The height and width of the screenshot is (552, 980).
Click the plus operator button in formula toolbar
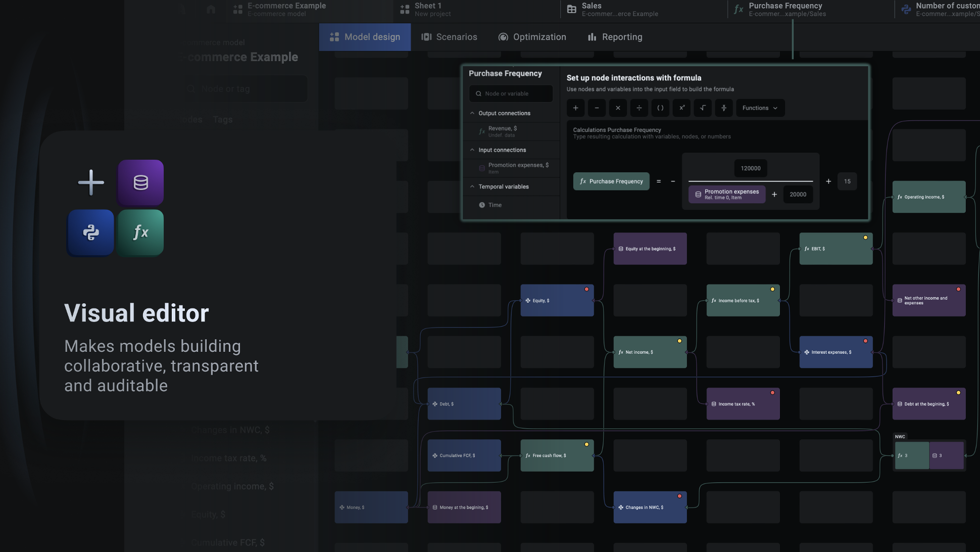(575, 108)
